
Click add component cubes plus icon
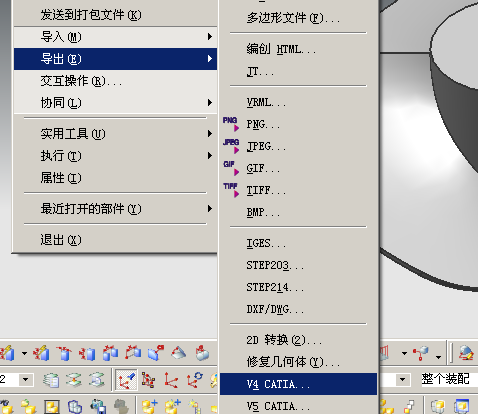tap(149, 406)
